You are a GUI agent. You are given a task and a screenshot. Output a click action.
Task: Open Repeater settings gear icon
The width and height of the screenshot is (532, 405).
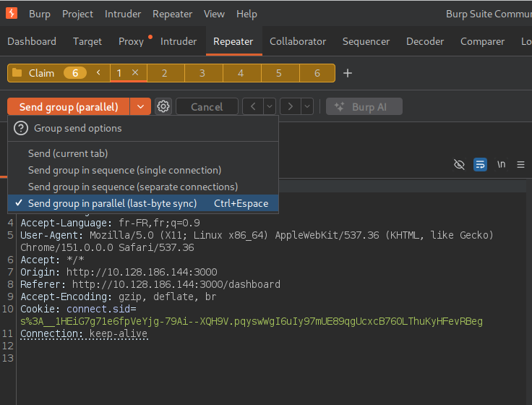click(163, 106)
